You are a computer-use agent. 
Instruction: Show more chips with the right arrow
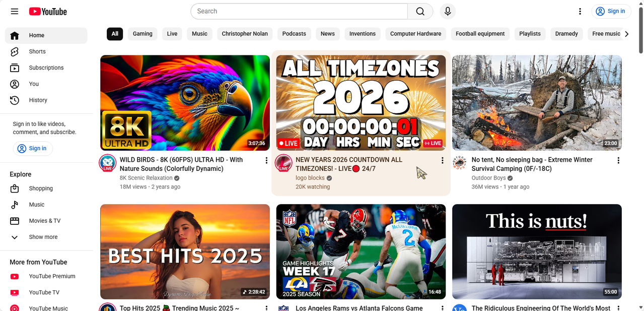tap(626, 34)
